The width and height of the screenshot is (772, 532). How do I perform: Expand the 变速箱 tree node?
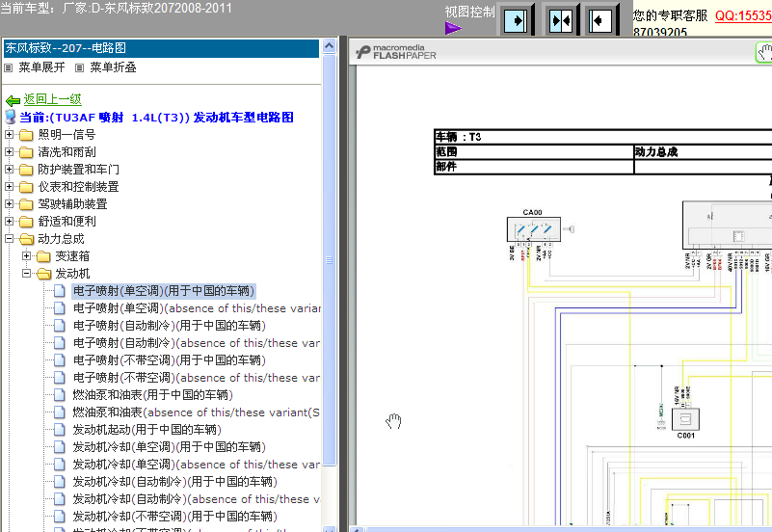pos(27,256)
